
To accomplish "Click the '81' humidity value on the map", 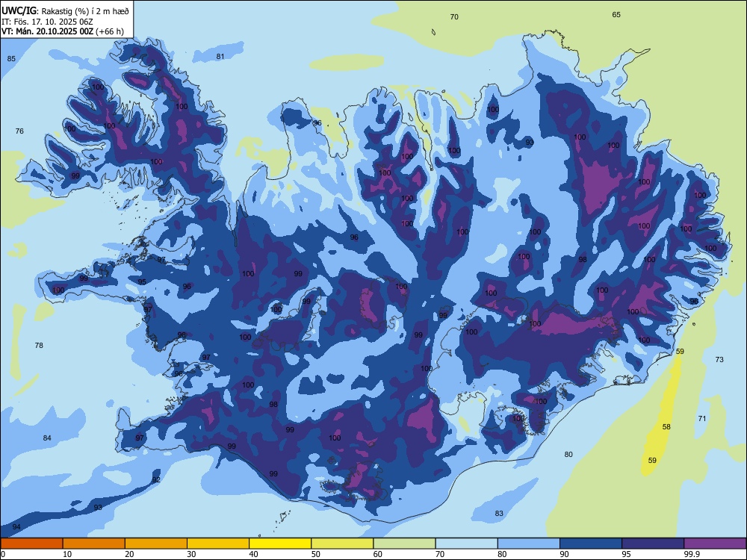I will 220,56.
